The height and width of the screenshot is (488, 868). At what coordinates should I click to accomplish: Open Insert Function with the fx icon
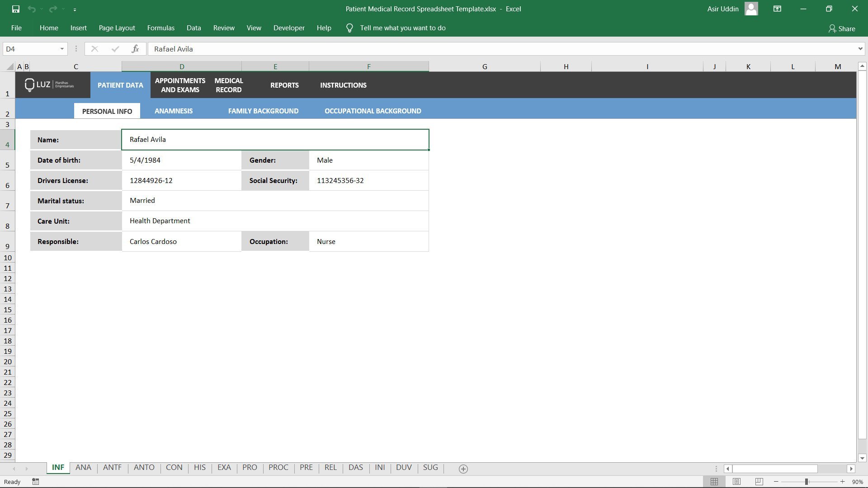coord(135,49)
